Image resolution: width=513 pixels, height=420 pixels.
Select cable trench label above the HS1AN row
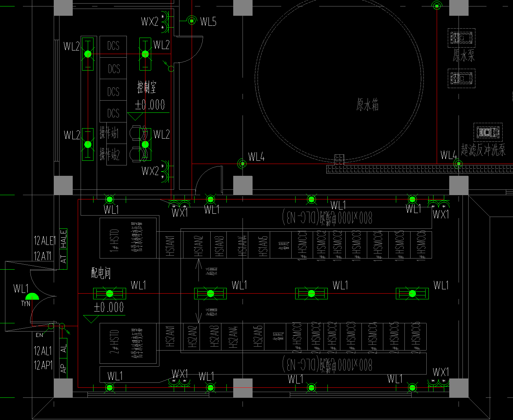[x=327, y=217]
